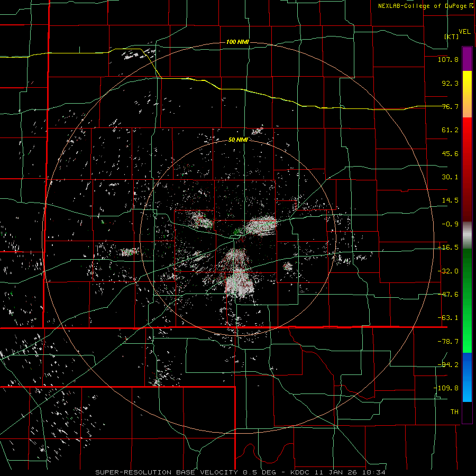Click the -63.1 value on velocity scale
The height and width of the screenshot is (476, 476).
[448, 318]
